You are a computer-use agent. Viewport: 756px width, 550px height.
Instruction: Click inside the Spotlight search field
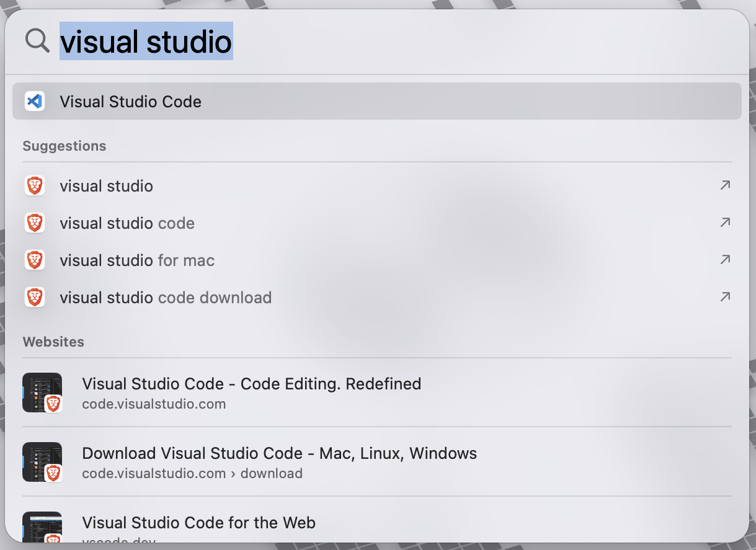397,42
